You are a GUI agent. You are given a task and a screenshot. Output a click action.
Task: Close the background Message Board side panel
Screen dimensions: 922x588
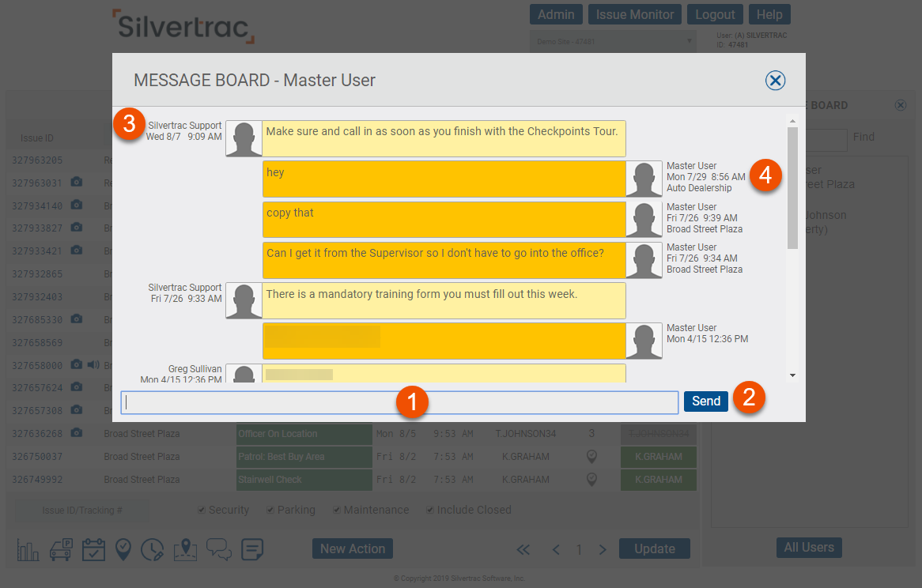tap(900, 105)
